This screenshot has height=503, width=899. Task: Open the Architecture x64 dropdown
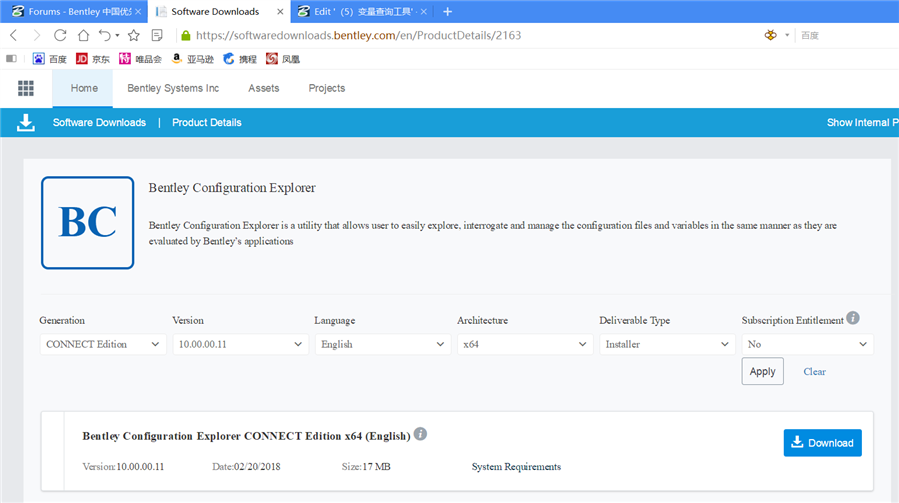pos(525,344)
